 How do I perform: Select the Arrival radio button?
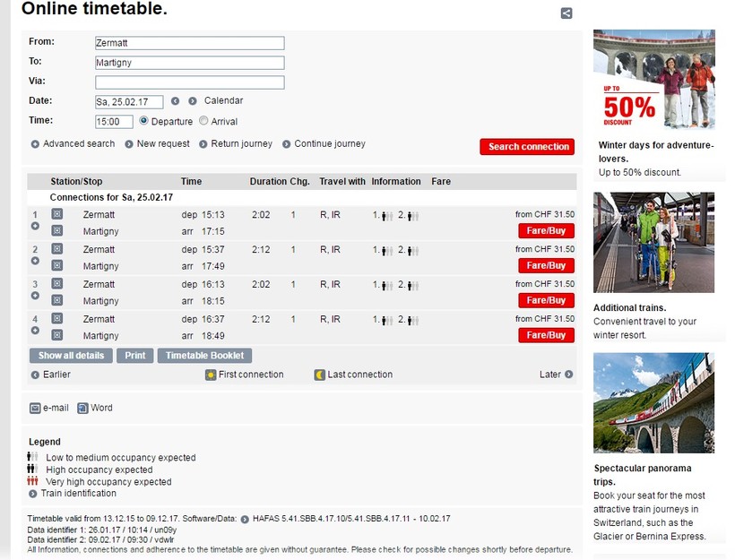coord(203,121)
